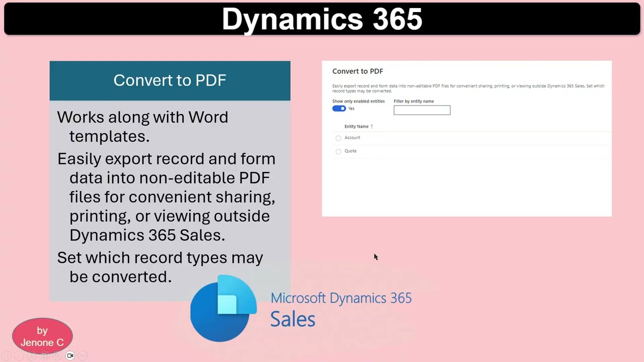This screenshot has height=362, width=644.
Task: Turn off Show only enabled entities toggle
Action: (339, 109)
